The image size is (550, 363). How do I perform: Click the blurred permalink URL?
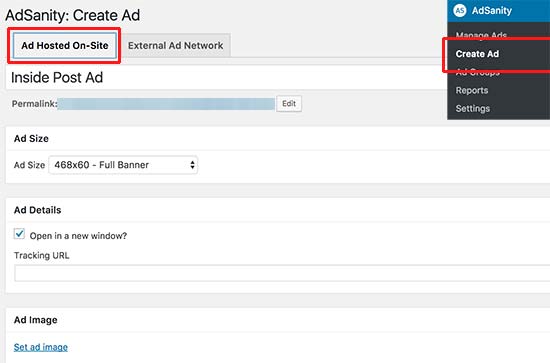coord(166,104)
